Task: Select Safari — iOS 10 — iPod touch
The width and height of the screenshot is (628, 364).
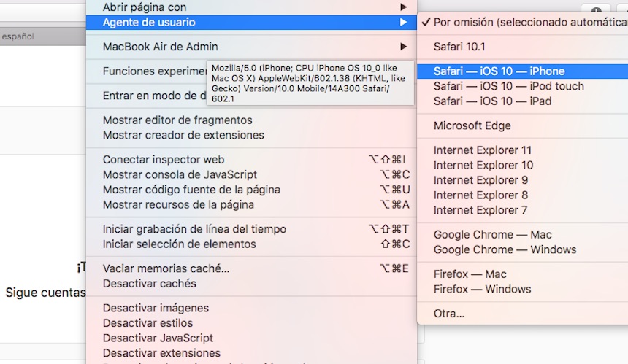Action: (x=508, y=86)
